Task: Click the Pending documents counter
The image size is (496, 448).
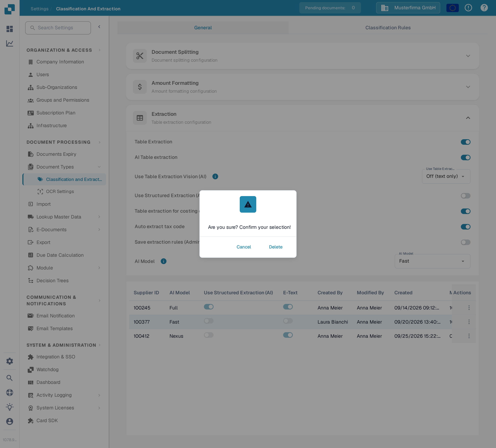Action: (x=330, y=8)
